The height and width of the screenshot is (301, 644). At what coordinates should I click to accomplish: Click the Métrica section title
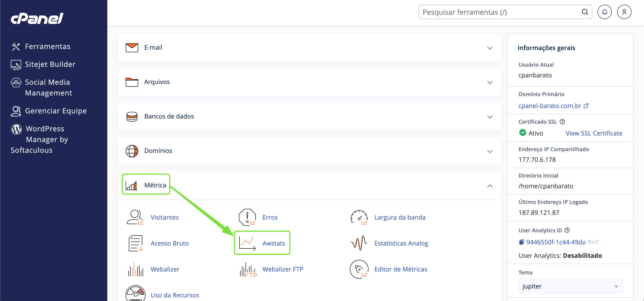(x=155, y=185)
